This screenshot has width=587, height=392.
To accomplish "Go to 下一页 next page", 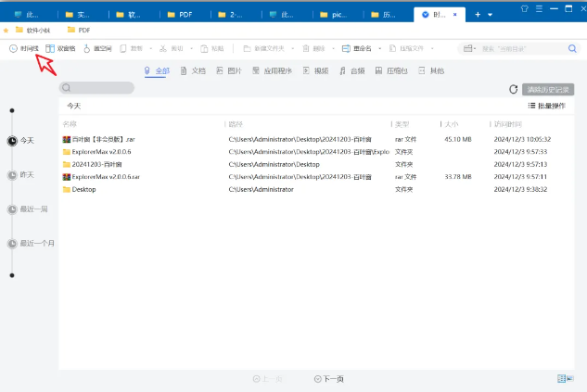I will coord(329,378).
